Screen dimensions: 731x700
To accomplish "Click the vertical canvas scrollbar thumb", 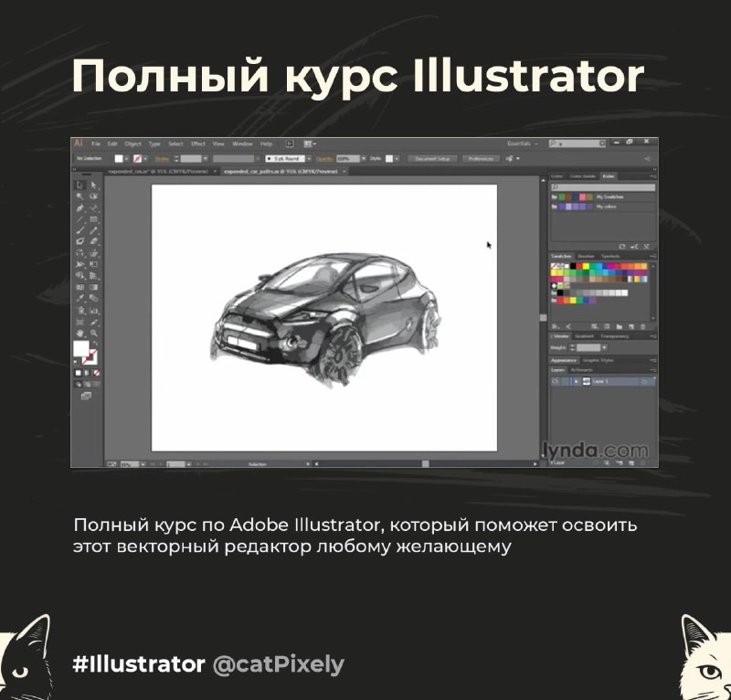I will click(543, 318).
